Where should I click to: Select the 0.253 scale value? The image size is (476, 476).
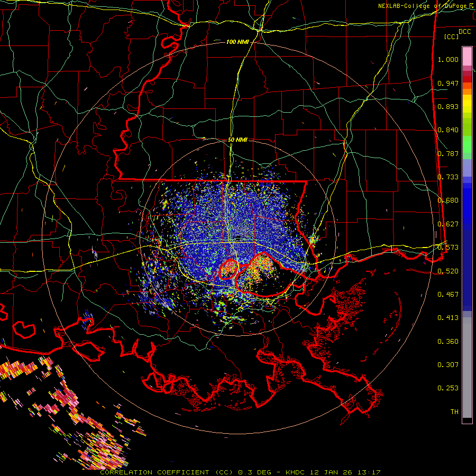[448, 388]
